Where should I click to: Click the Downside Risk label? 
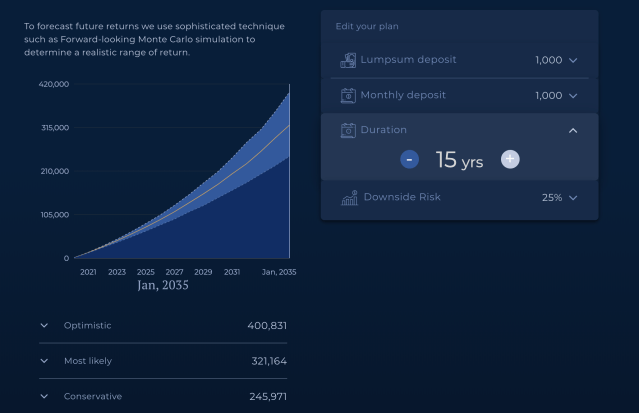(401, 197)
